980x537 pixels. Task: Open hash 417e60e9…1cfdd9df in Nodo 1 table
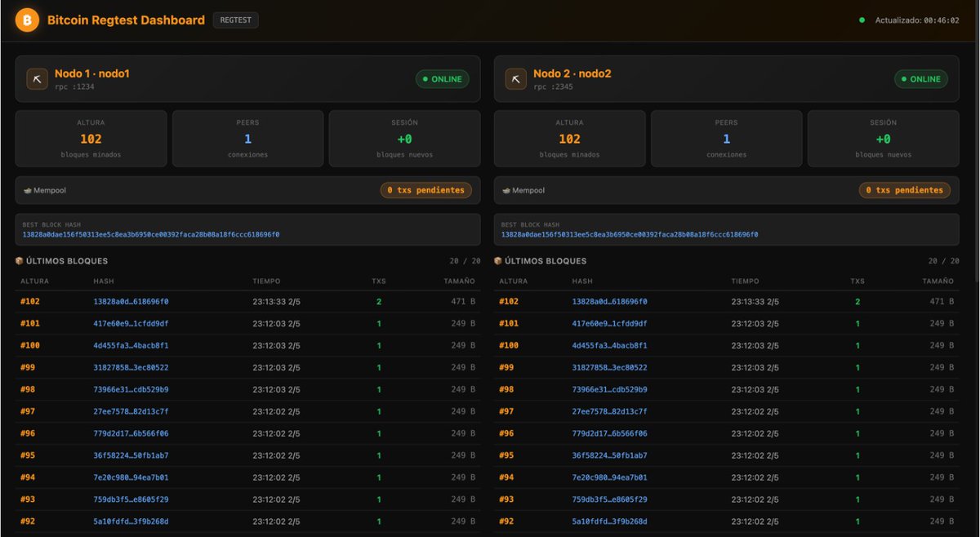[131, 323]
